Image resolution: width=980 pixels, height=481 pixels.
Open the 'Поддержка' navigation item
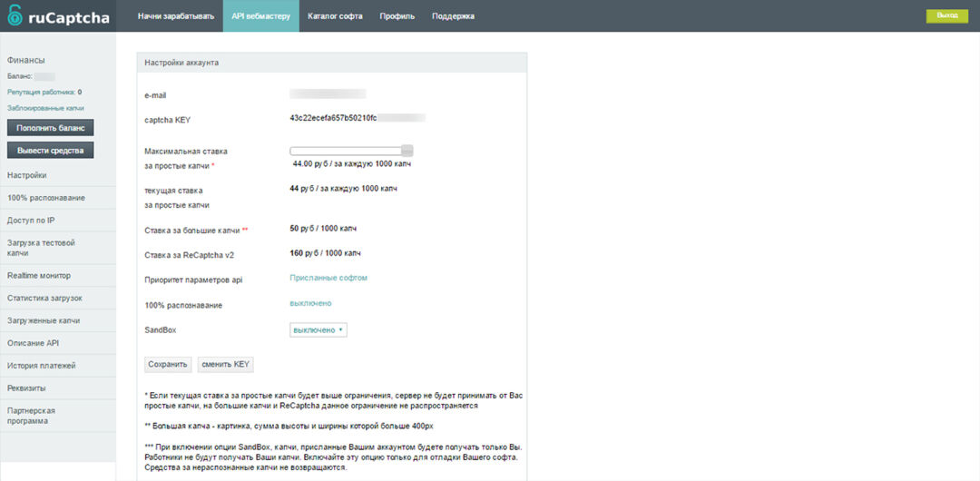click(x=453, y=15)
